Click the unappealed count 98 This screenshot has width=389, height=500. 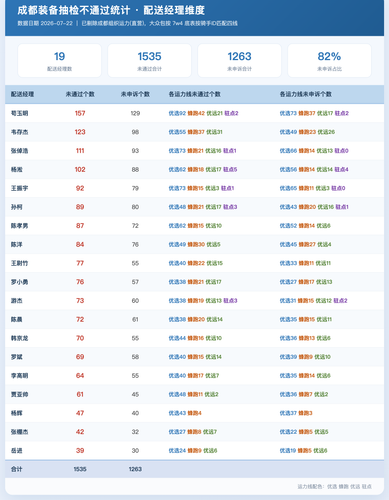coord(135,132)
